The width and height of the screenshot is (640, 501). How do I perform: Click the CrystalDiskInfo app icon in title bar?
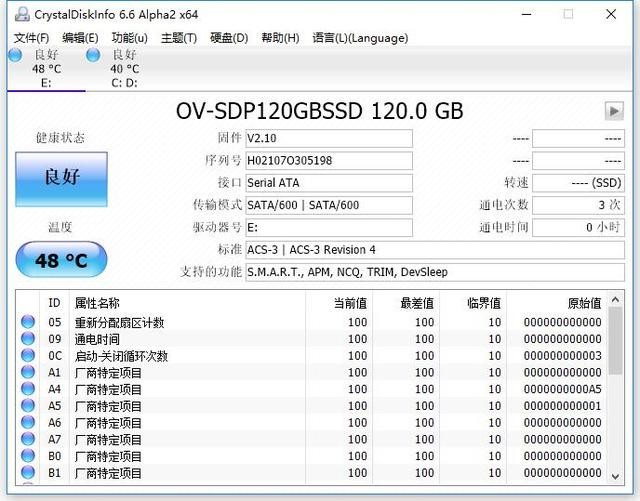22,15
